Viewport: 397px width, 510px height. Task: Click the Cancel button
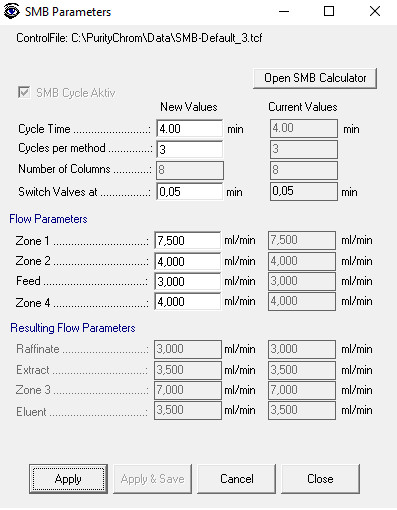(x=237, y=479)
